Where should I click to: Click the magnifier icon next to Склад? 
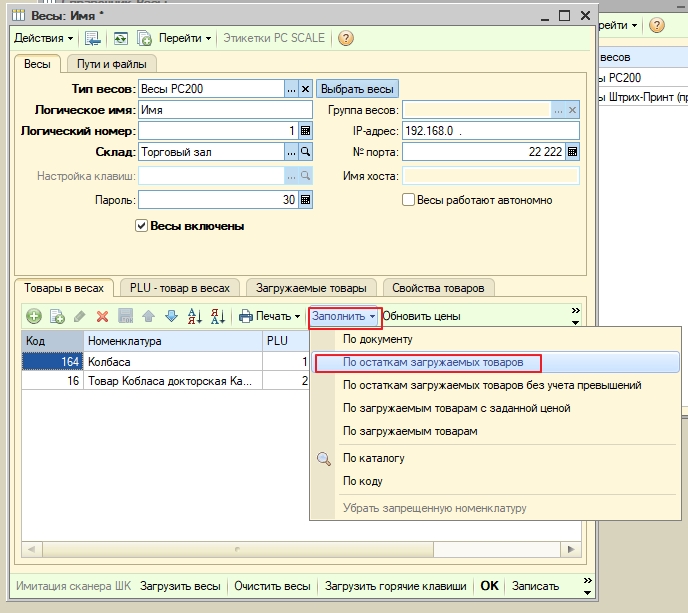coord(307,152)
